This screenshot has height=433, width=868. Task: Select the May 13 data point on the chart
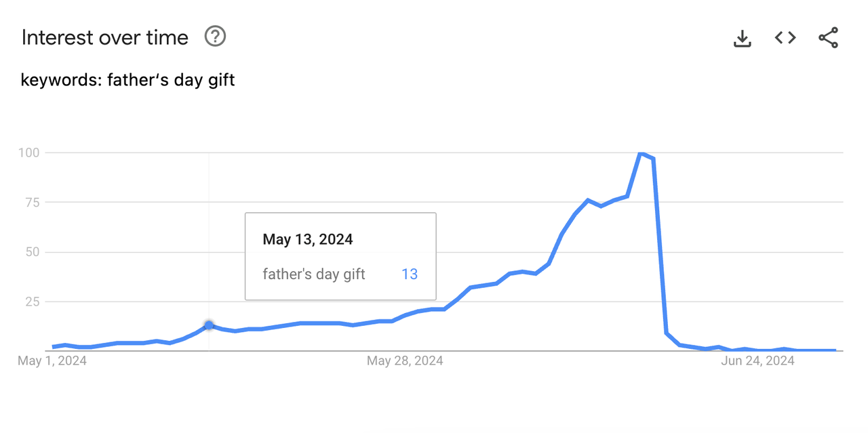208,326
